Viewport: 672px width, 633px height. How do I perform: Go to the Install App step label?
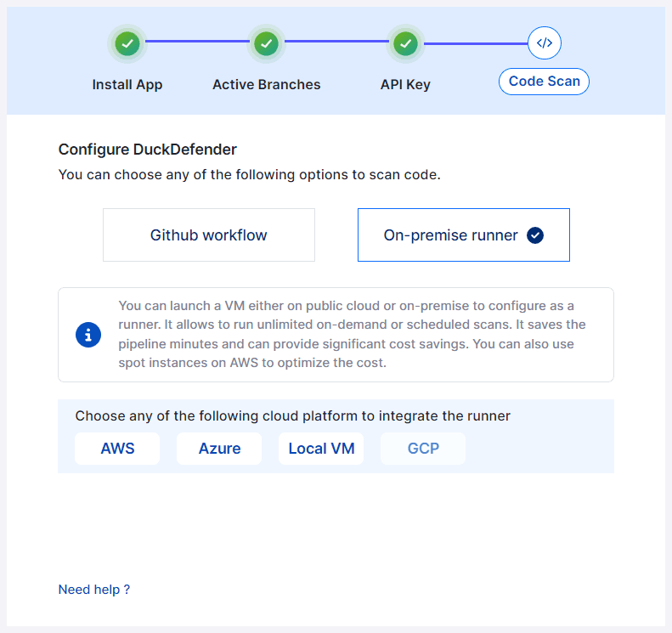(x=127, y=84)
